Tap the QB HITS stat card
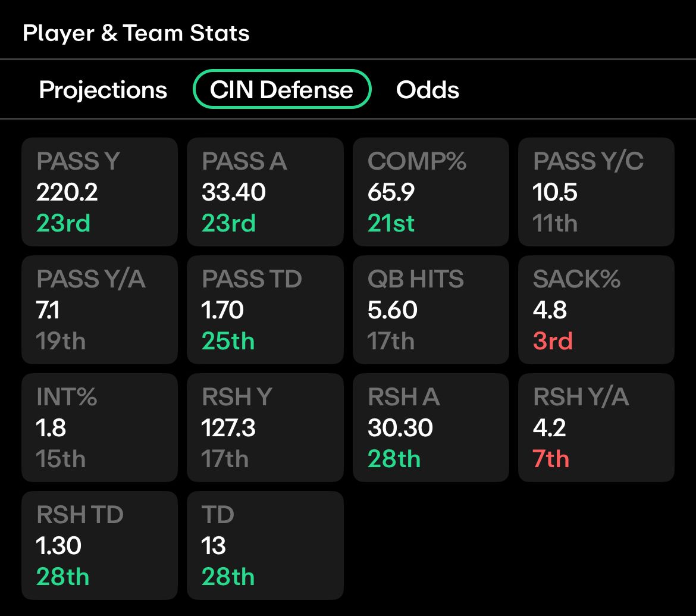696x616 pixels. [431, 309]
